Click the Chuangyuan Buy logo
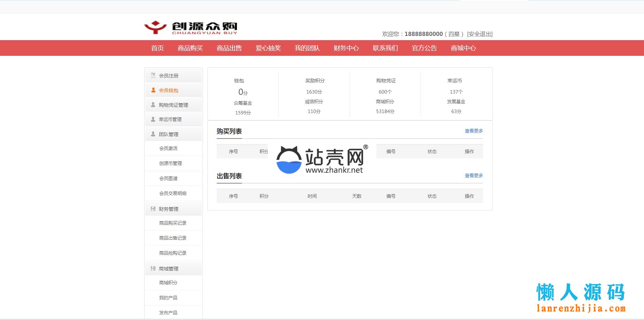The height and width of the screenshot is (320, 644). pos(191,28)
